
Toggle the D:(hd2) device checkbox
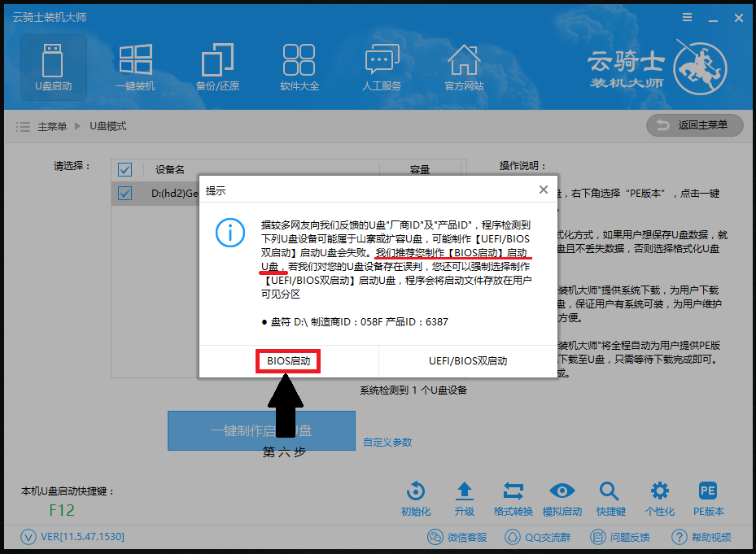tap(125, 194)
